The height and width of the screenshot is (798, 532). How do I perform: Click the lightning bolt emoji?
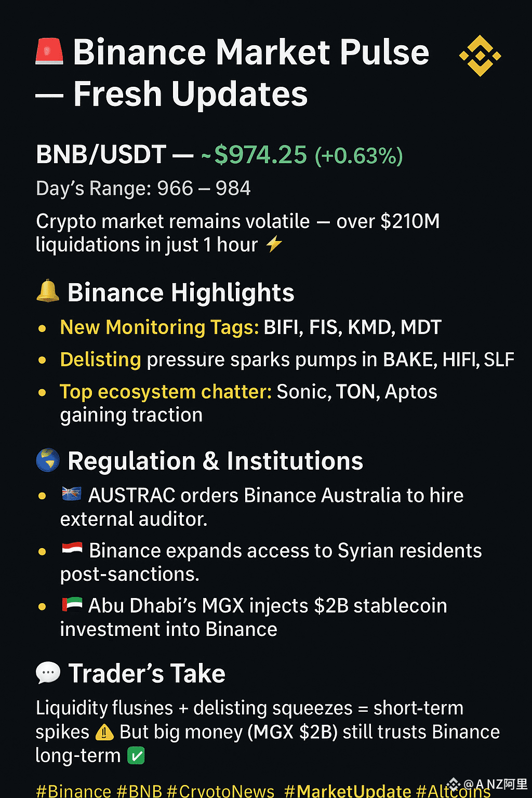pos(274,244)
